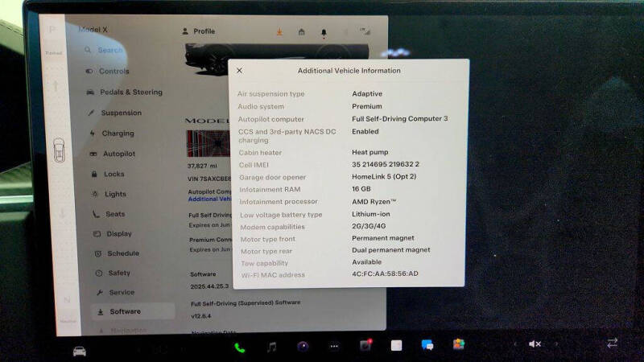Image resolution: width=644 pixels, height=362 pixels.
Task: Select HomeLink 5 (Opt 2) value
Action: point(384,176)
